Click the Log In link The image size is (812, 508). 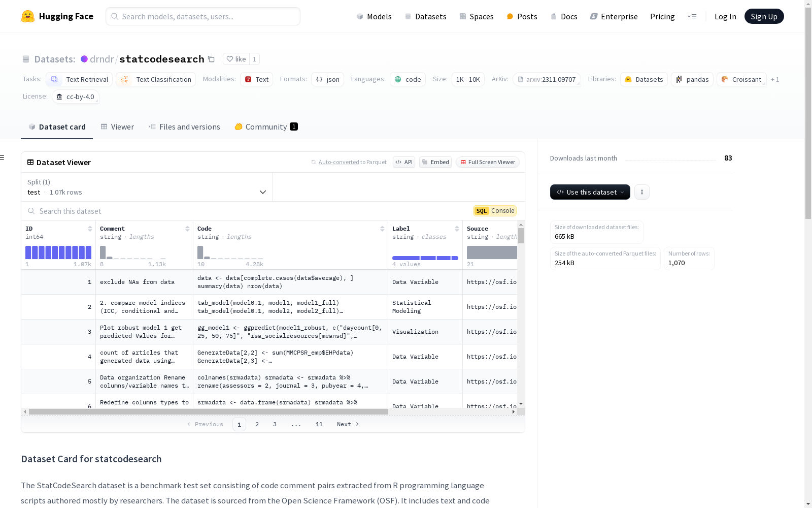point(725,16)
